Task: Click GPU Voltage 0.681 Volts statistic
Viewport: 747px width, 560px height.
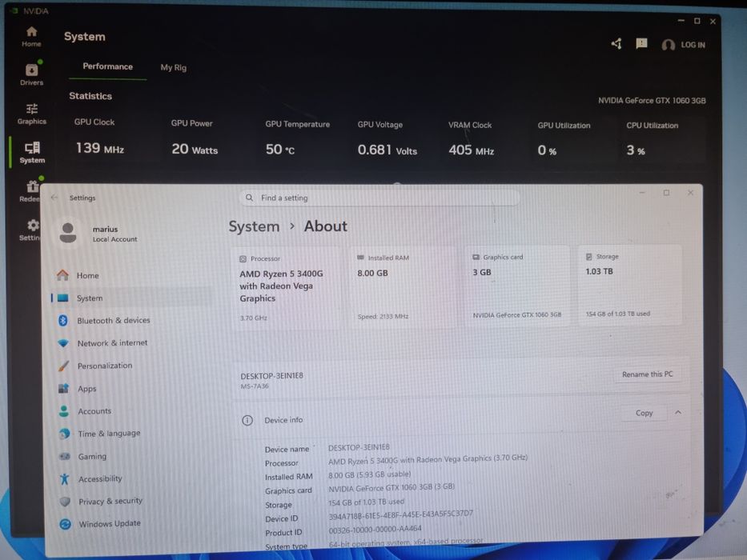Action: point(388,139)
